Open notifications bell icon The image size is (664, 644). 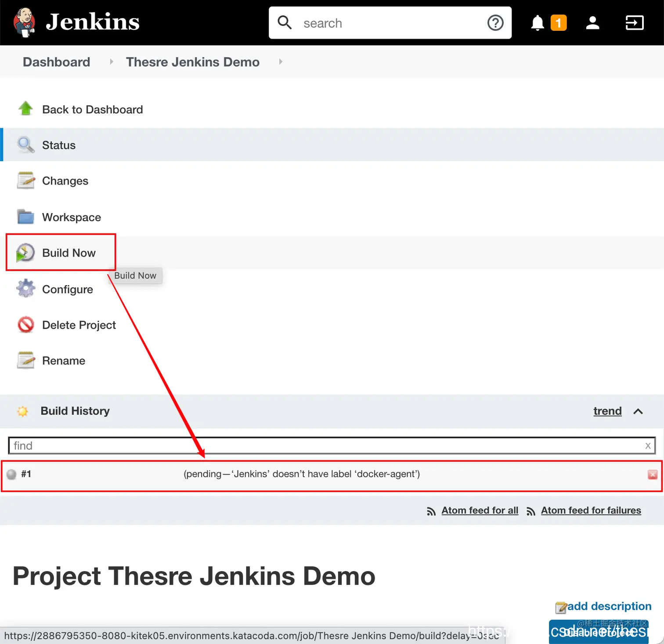tap(537, 23)
